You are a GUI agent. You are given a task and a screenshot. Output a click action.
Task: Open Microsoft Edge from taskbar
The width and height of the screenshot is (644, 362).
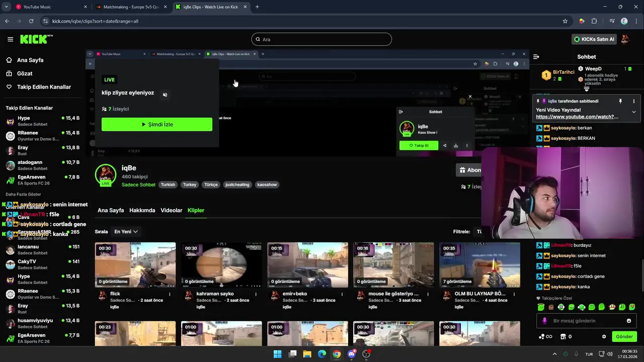pyautogui.click(x=322, y=354)
